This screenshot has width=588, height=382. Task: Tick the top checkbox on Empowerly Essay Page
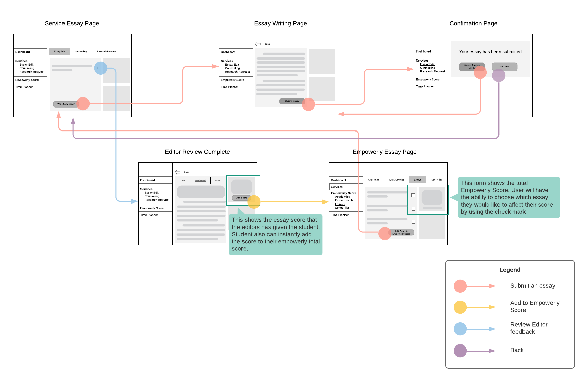(x=413, y=195)
